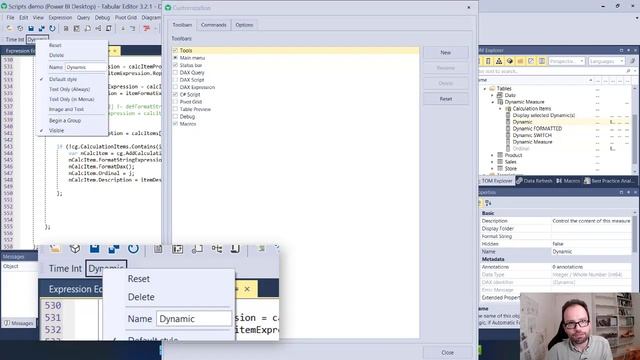640x360 pixels.
Task: Collapse the Calculation Items node
Action: (x=500, y=109)
